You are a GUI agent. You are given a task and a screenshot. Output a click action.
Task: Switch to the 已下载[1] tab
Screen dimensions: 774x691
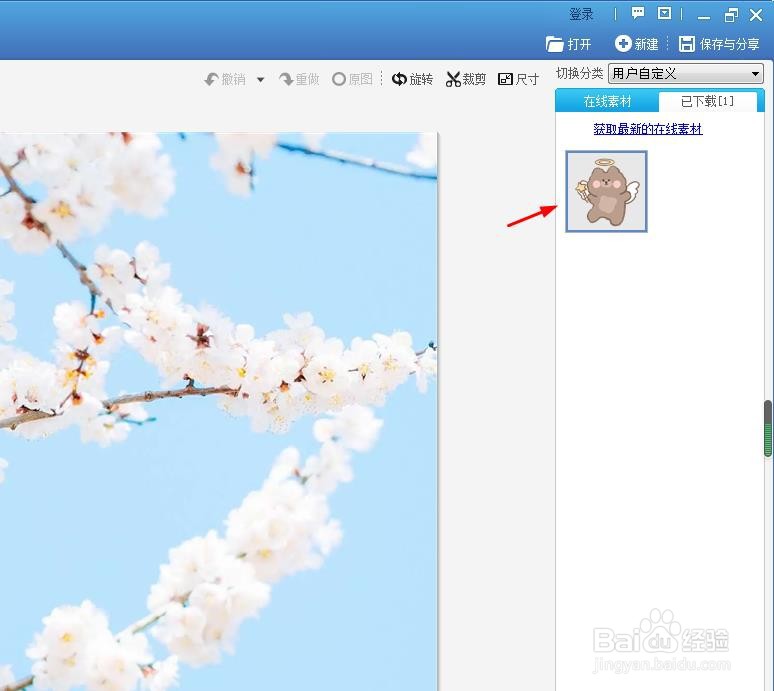point(707,102)
